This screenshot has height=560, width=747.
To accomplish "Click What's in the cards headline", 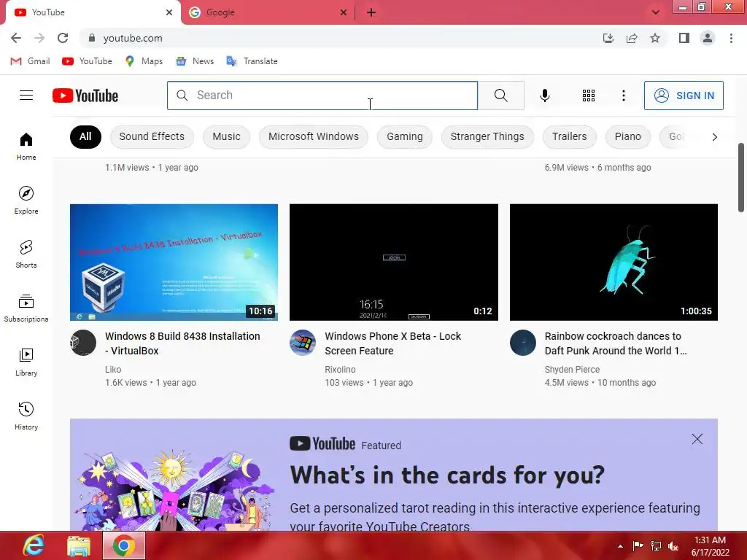I will point(447,475).
